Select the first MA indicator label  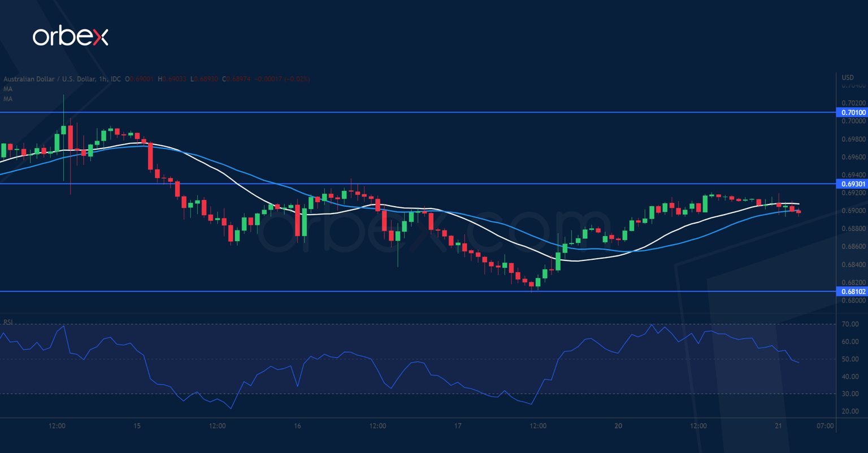7,89
